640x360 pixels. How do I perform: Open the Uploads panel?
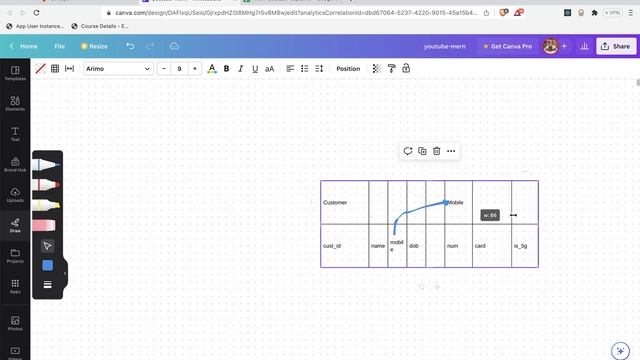point(15,195)
